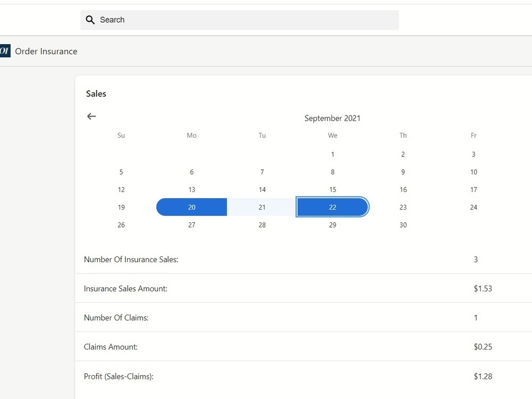The width and height of the screenshot is (532, 399).
Task: Click the Mo weekday header
Action: point(192,135)
